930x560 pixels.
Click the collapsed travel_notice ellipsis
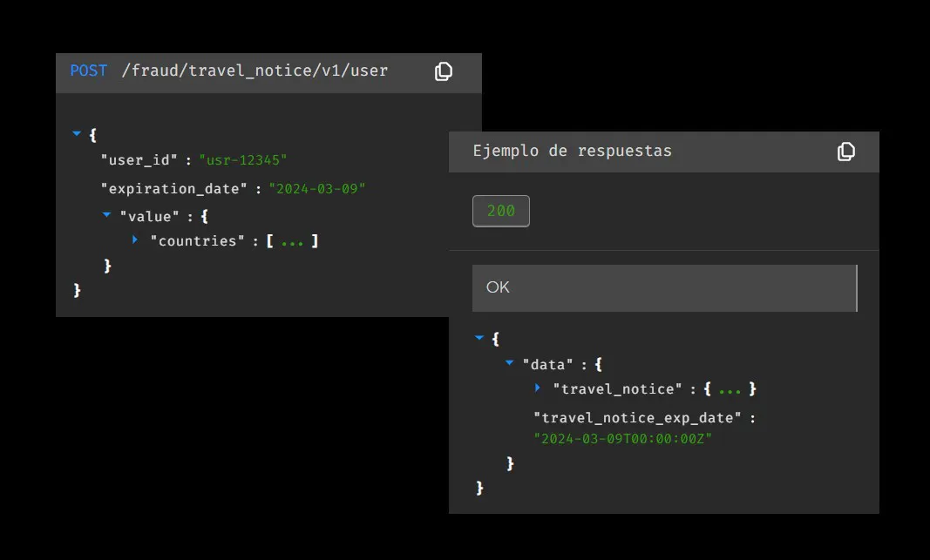[x=730, y=389]
